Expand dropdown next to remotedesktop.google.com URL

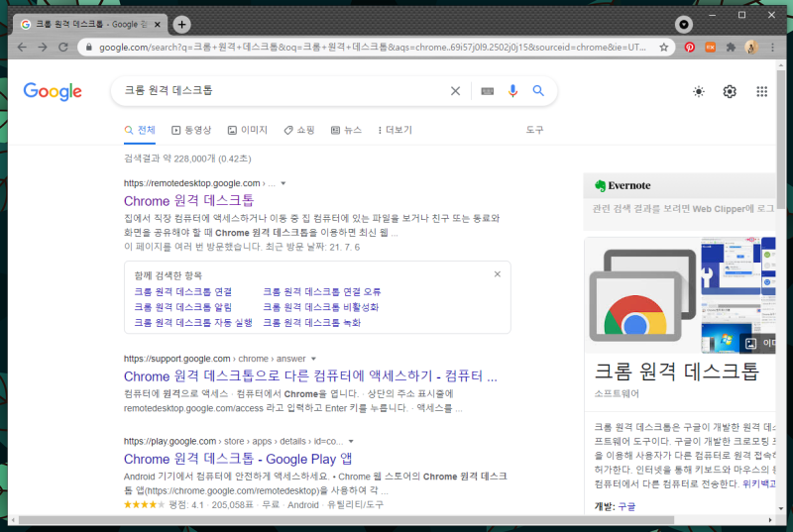click(283, 183)
